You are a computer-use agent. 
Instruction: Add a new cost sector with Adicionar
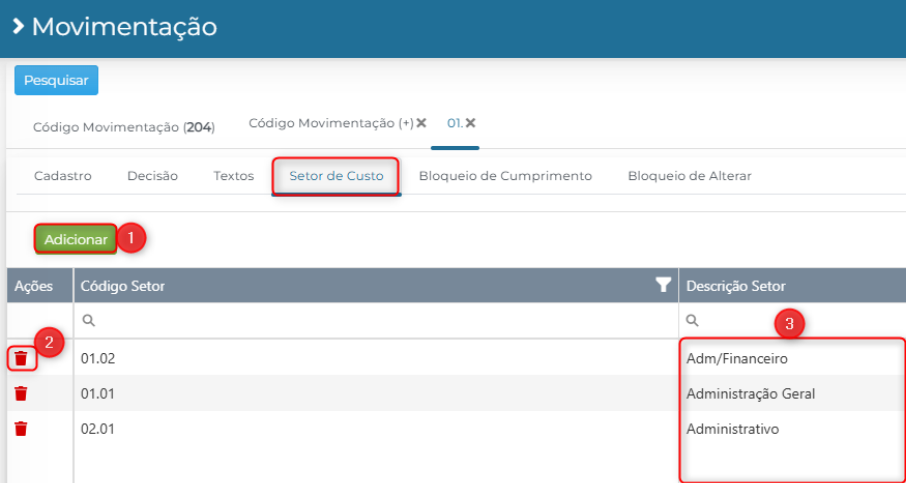(x=76, y=240)
